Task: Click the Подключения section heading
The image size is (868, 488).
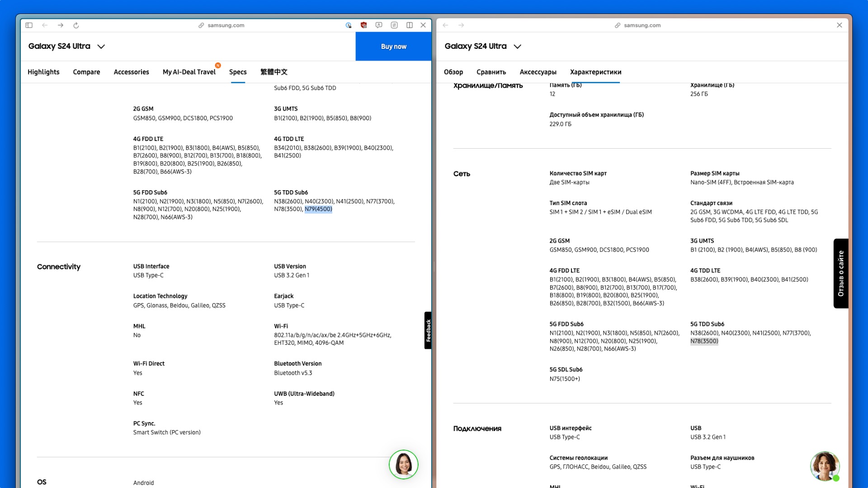Action: point(477,428)
